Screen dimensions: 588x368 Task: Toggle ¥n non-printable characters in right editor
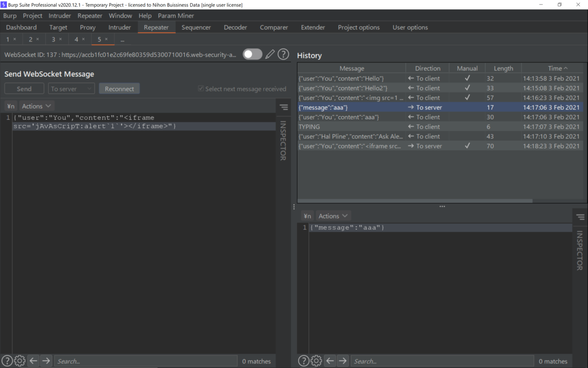pyautogui.click(x=307, y=216)
